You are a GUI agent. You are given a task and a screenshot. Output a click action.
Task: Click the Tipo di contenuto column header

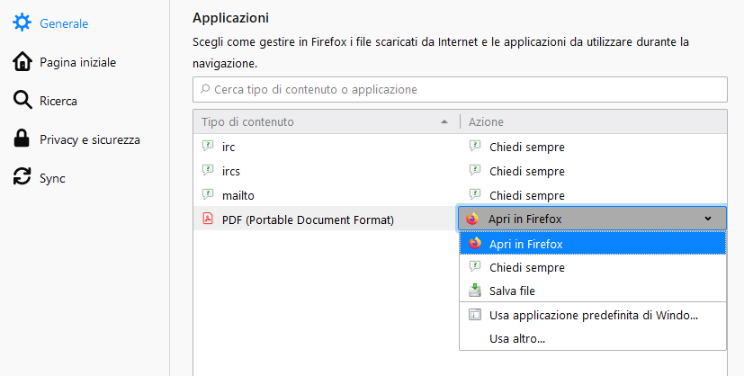click(x=326, y=122)
